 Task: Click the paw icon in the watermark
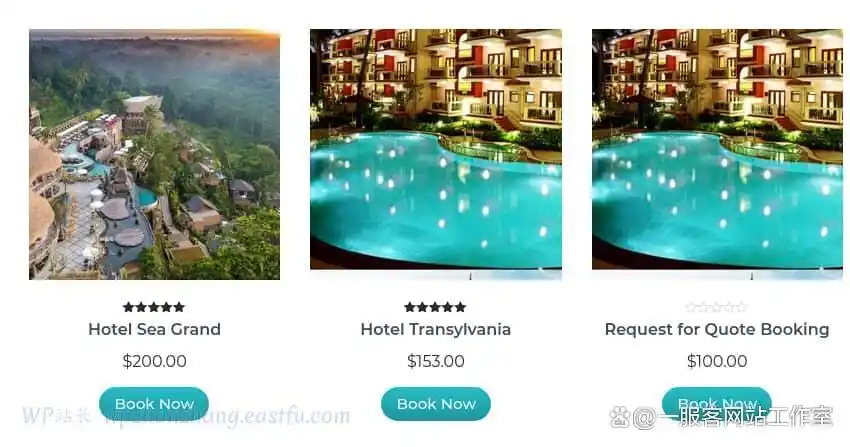pyautogui.click(x=620, y=417)
